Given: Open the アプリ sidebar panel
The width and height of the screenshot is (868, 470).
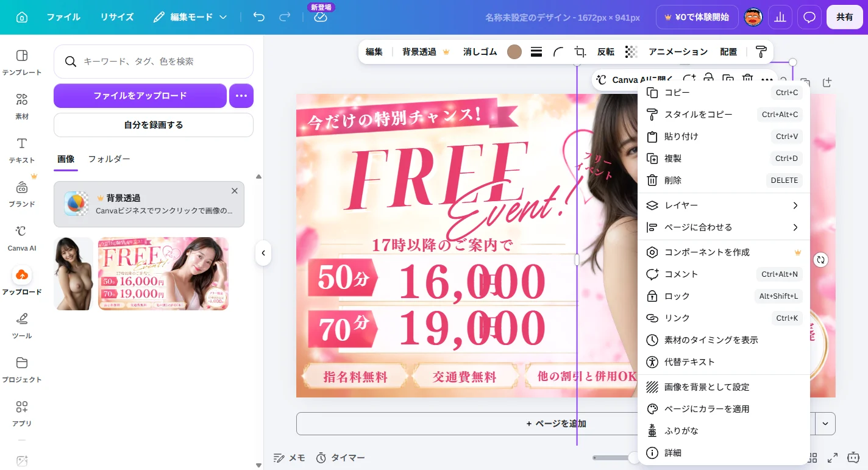Looking at the screenshot, I should click(22, 414).
